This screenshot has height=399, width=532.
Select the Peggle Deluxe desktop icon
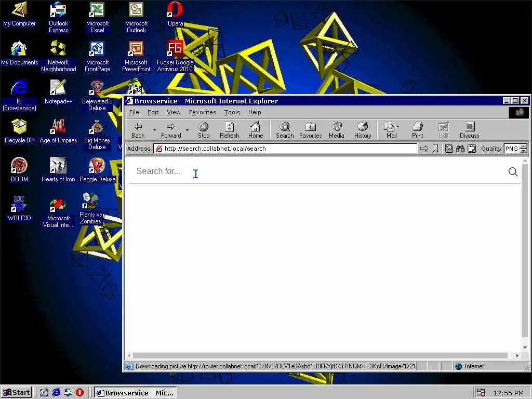[97, 170]
